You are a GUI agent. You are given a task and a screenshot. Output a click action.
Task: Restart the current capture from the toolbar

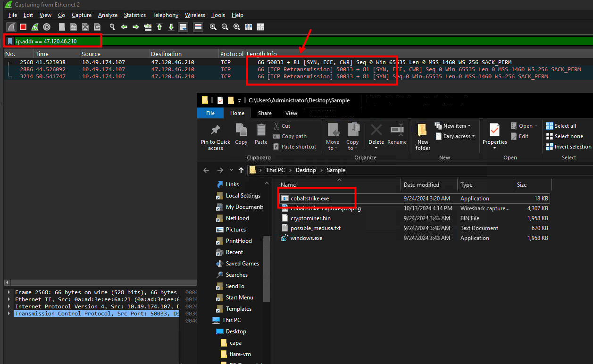coord(34,27)
